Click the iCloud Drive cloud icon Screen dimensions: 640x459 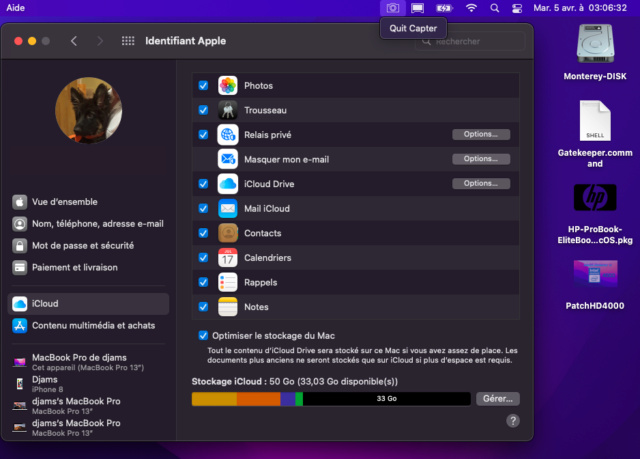[x=227, y=184]
